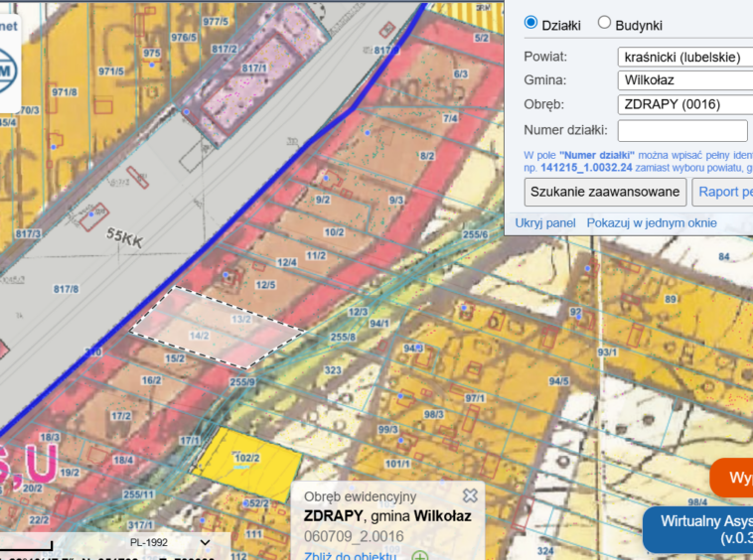
Task: Click the green plus icon beside Zbliż do obiektu
Action: 420,556
